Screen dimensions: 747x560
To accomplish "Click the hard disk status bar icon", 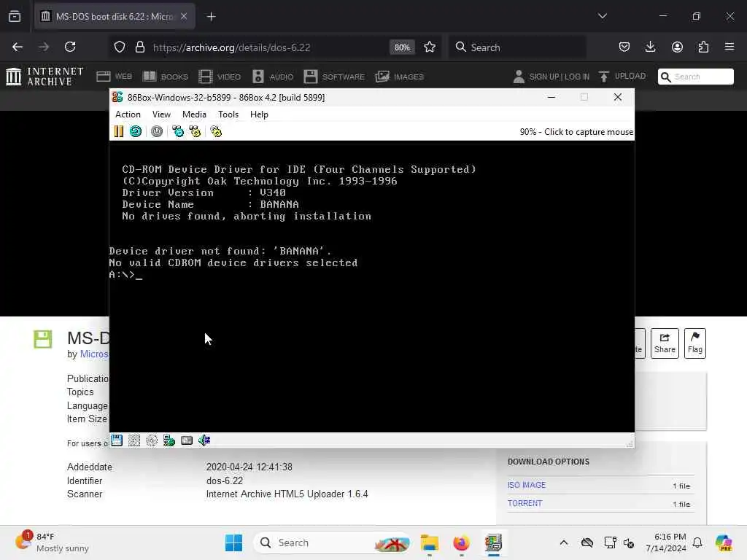I will click(x=187, y=440).
